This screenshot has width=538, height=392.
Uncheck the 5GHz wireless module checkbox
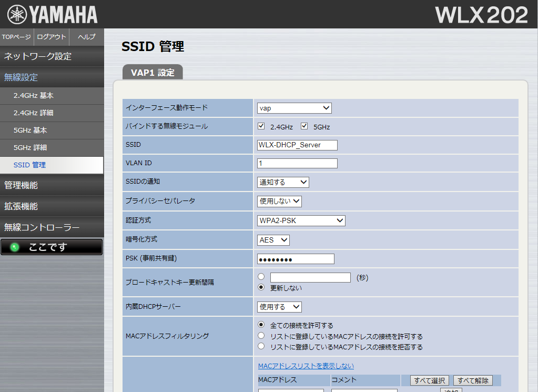pyautogui.click(x=303, y=126)
